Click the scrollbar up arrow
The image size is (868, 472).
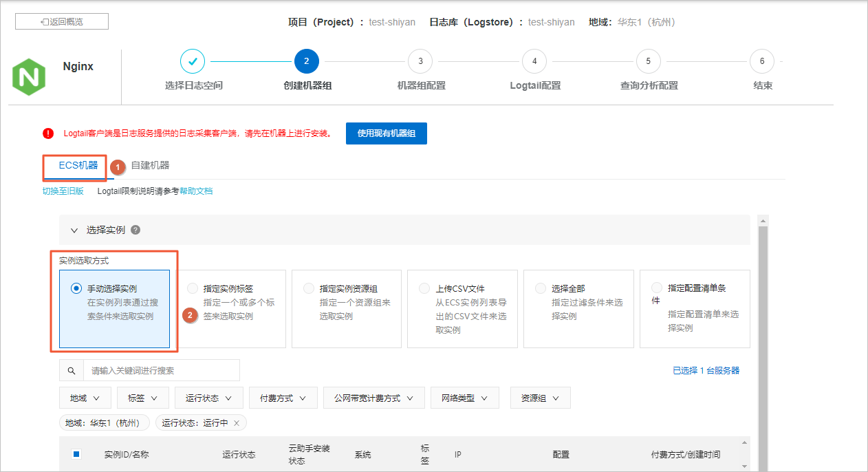pos(762,219)
